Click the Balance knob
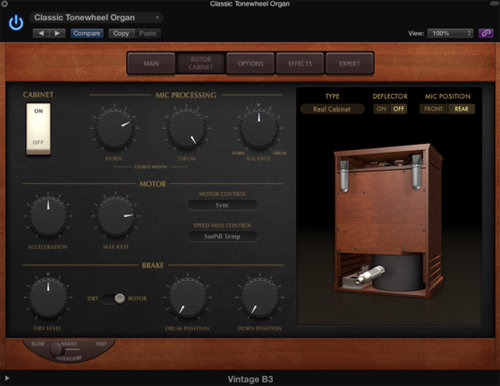The width and height of the screenshot is (500, 386). point(259,129)
